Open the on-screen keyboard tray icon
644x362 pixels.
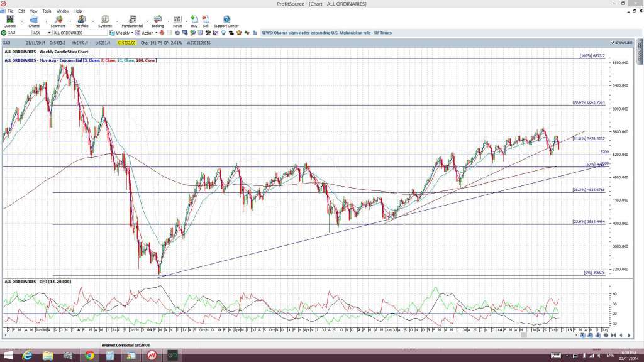click(x=556, y=356)
